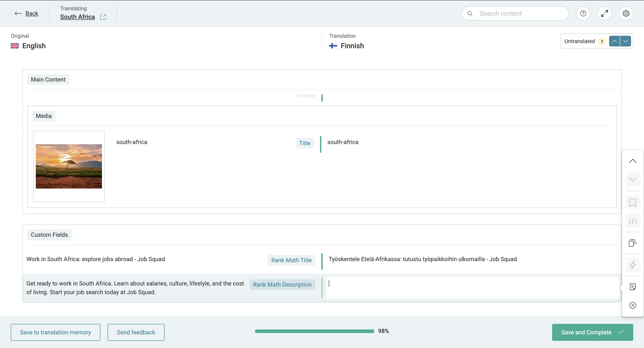Screen dimensions: 644x348
Task: Click the circled X clear icon
Action: click(633, 305)
